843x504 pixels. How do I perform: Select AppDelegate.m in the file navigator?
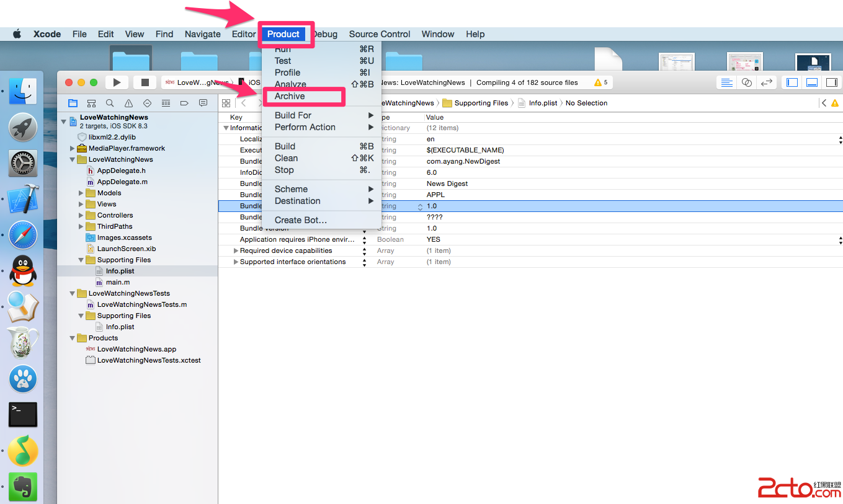pos(122,182)
